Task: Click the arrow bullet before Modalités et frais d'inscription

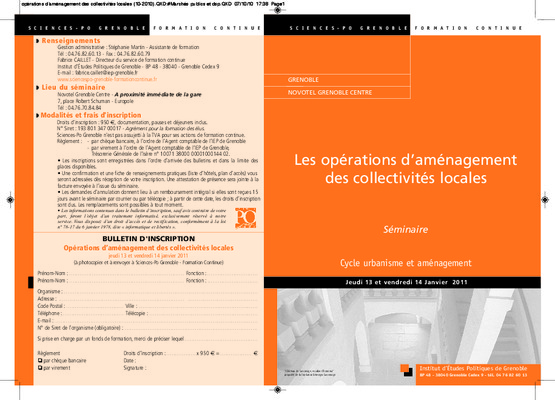Action: point(38,115)
